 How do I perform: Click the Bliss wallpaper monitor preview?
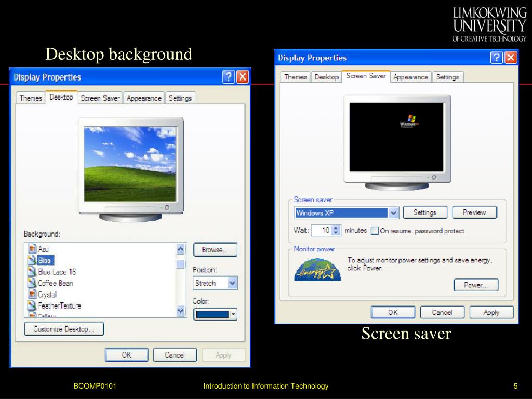[x=130, y=164]
